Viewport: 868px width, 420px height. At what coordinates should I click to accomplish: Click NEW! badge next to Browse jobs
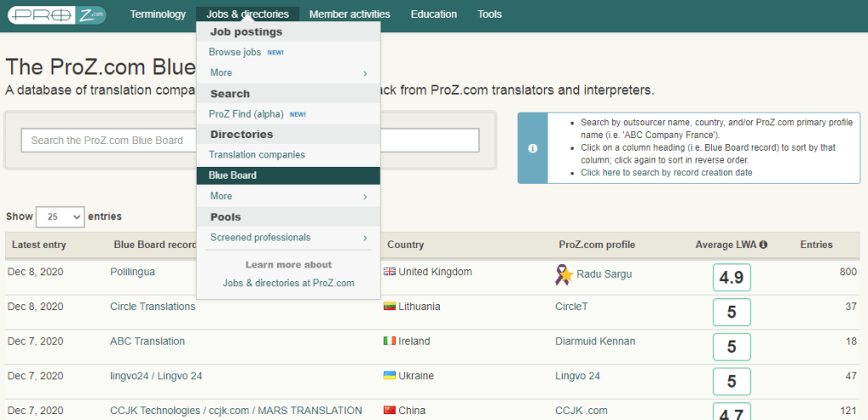(275, 52)
